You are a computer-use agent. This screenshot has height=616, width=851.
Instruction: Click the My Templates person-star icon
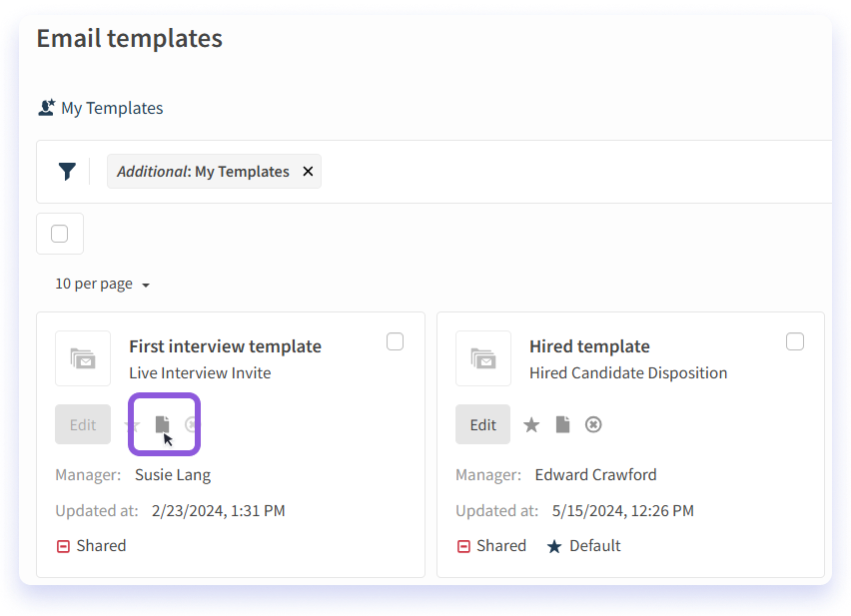[47, 108]
